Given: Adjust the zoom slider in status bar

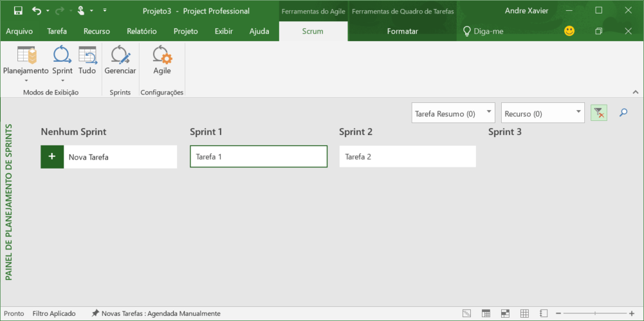Looking at the screenshot, I should (x=595, y=314).
